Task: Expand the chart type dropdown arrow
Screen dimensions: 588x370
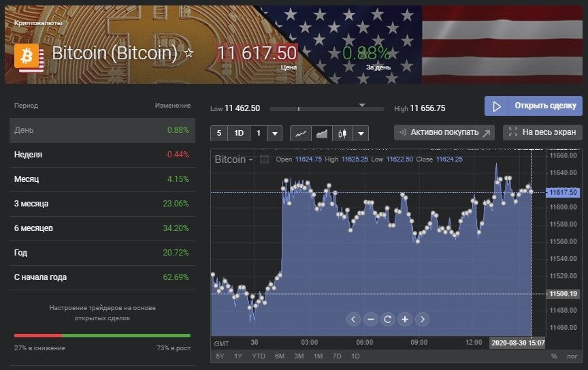Action: tap(361, 134)
